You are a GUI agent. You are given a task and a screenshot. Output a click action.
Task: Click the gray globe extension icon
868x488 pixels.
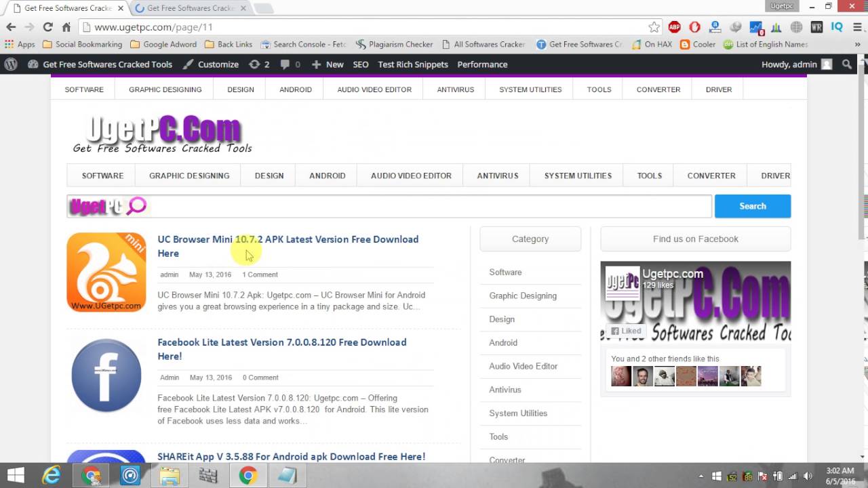point(796,27)
